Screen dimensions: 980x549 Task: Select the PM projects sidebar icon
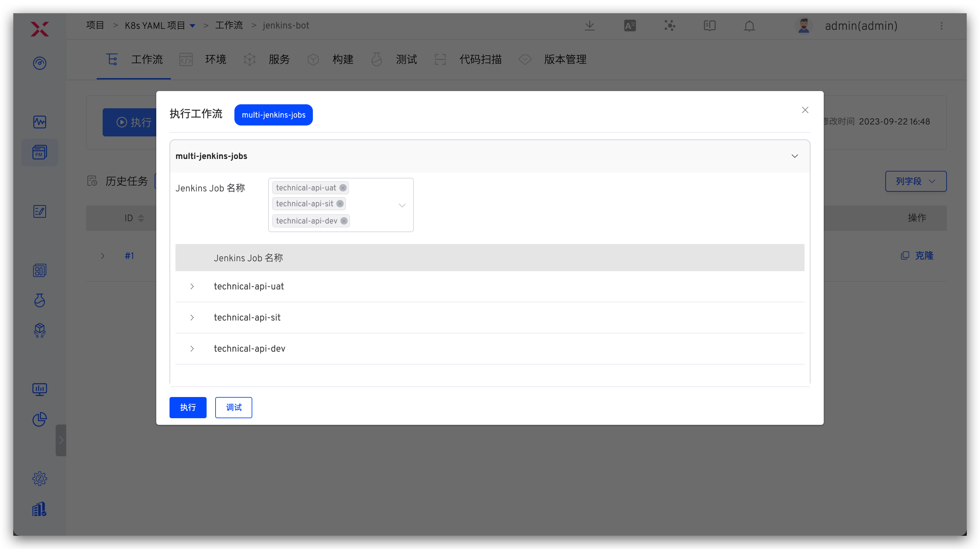(40, 152)
